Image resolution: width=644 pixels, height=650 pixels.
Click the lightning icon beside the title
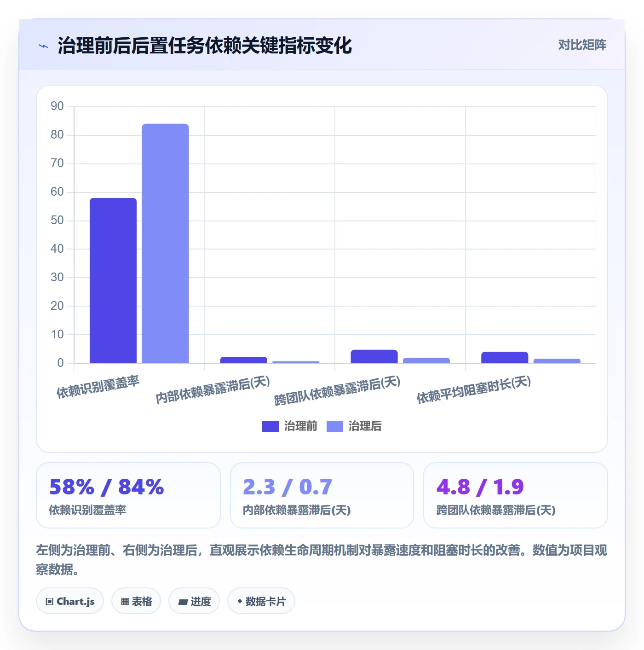(x=44, y=46)
